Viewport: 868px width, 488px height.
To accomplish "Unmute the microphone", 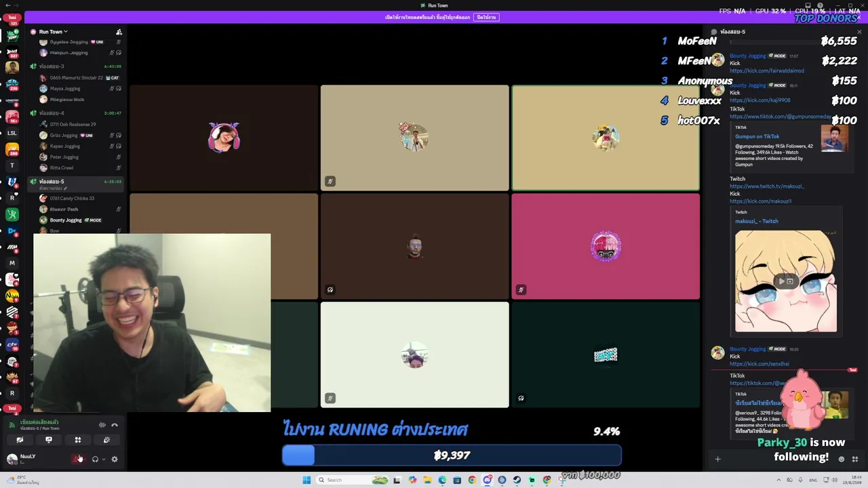I will tap(77, 459).
